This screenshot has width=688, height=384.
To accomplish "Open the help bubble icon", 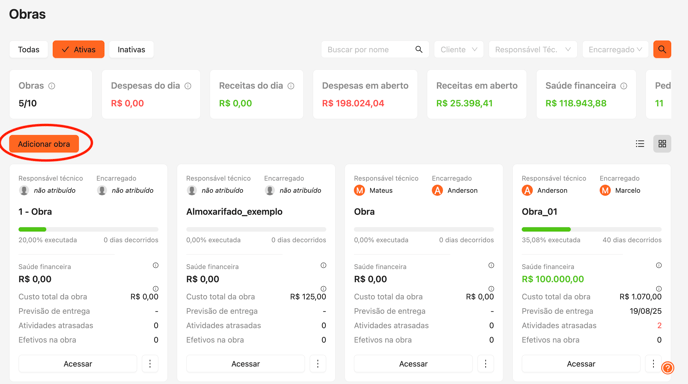I will pos(667,368).
